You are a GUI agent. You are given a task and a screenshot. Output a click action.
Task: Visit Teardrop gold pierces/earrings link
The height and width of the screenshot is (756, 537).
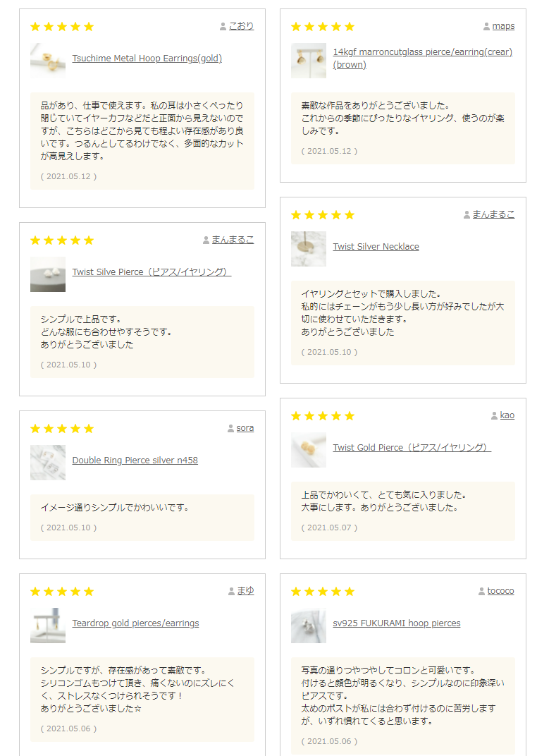[135, 623]
